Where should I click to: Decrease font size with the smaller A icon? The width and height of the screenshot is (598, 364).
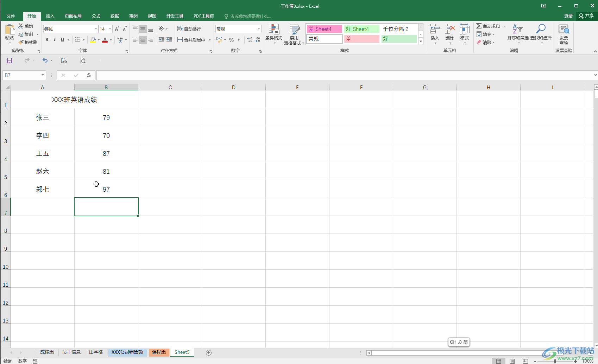[x=125, y=29]
